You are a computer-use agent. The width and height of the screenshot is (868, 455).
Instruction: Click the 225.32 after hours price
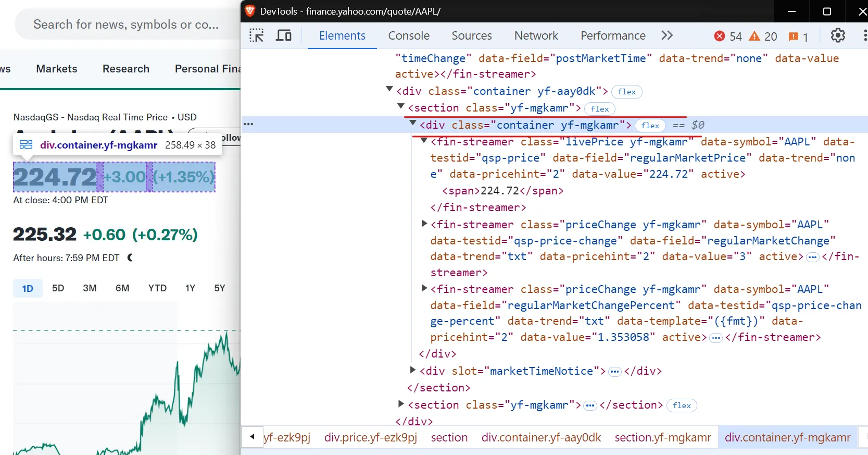pyautogui.click(x=45, y=234)
